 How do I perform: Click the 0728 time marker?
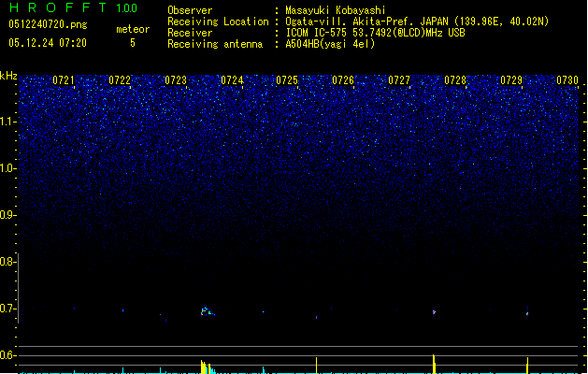click(455, 80)
